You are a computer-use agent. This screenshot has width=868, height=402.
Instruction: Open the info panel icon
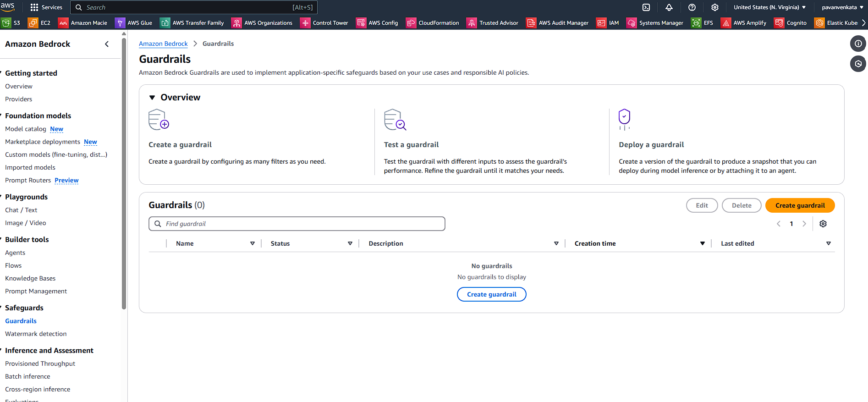pyautogui.click(x=858, y=44)
